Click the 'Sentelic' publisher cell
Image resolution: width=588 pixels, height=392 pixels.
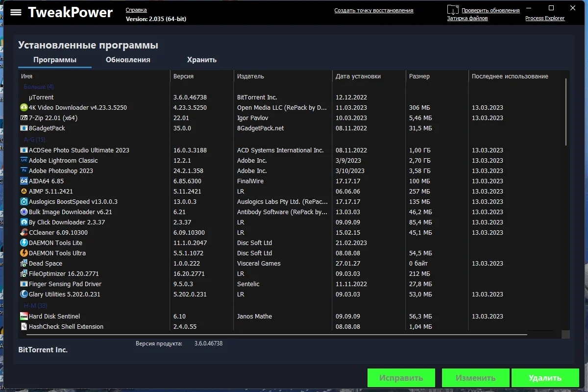tap(248, 284)
